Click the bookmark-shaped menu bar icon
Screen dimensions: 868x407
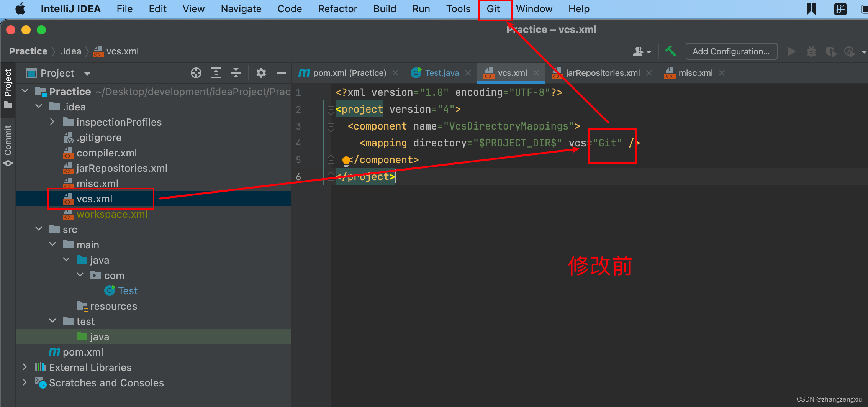point(811,9)
